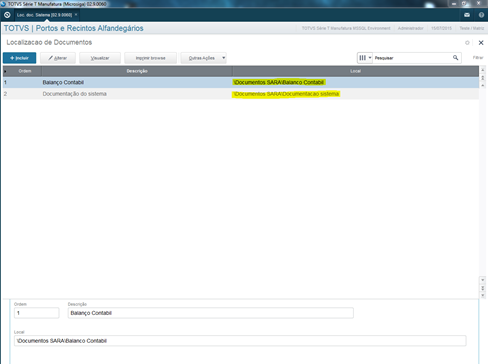This screenshot has height=364, width=488.
Task: Click the Alterar button
Action: click(58, 58)
